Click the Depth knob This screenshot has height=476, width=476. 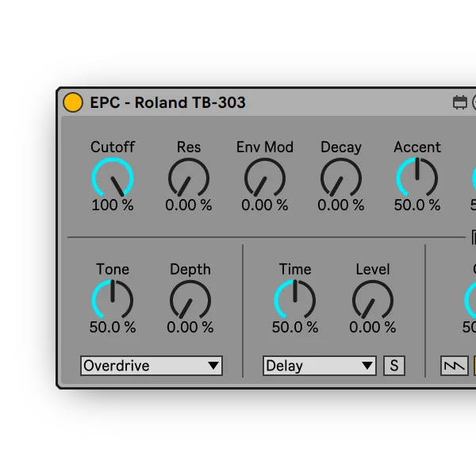tap(190, 300)
